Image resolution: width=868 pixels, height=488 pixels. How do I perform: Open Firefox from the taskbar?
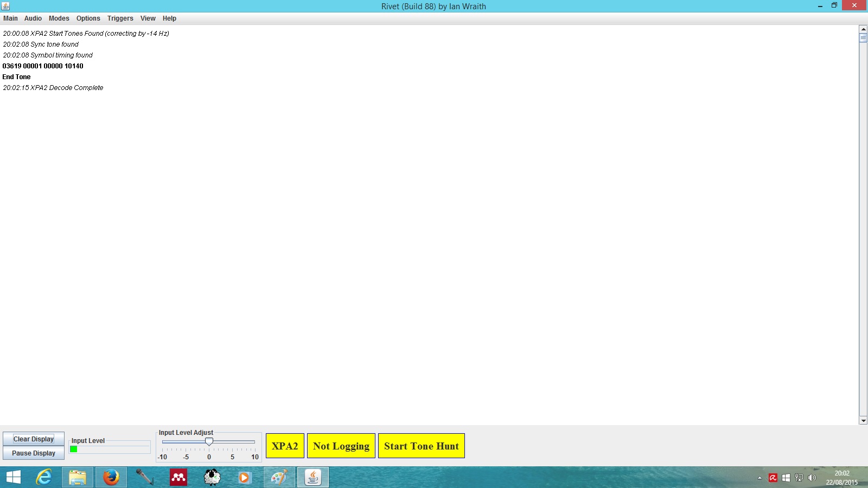click(111, 477)
